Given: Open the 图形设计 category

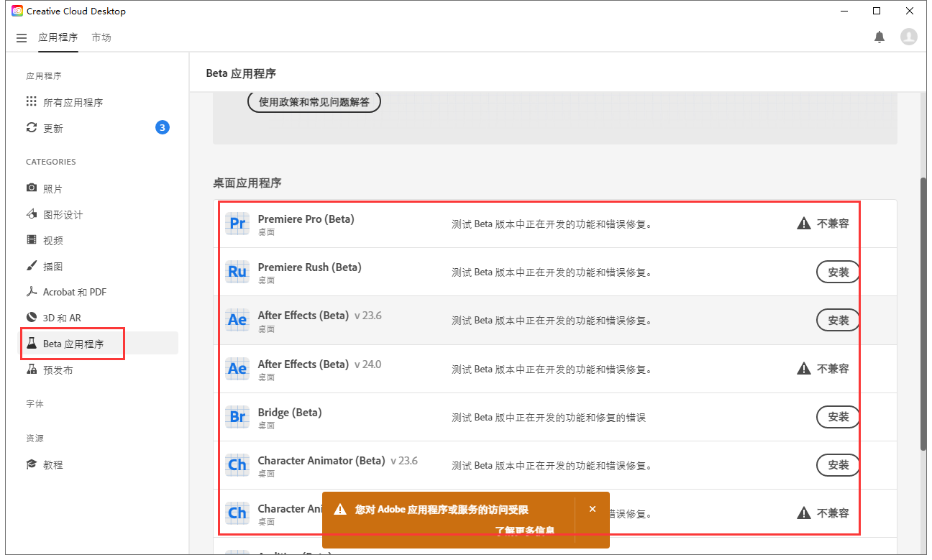Looking at the screenshot, I should pos(63,214).
